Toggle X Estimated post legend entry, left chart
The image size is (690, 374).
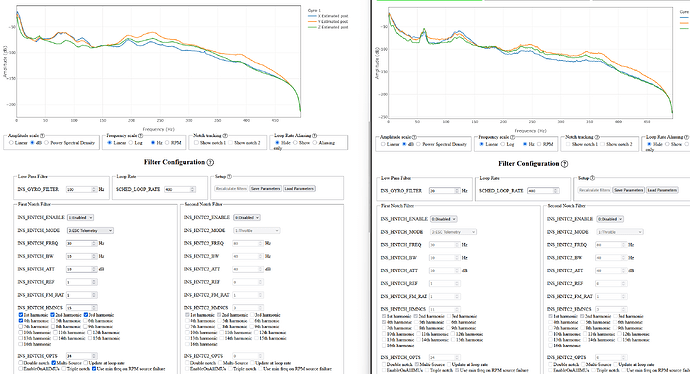(x=328, y=16)
